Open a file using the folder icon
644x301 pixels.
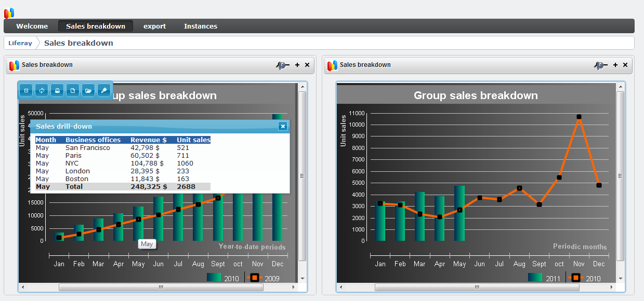88,91
